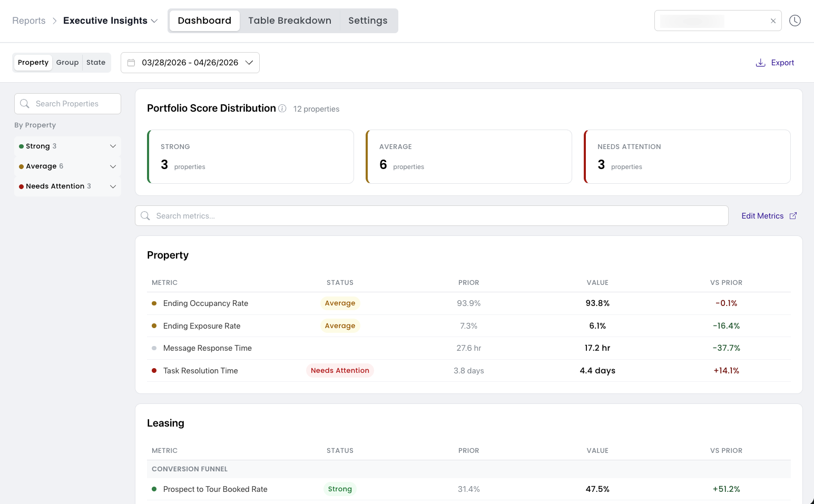
Task: Switch view to State segment
Action: [96, 63]
